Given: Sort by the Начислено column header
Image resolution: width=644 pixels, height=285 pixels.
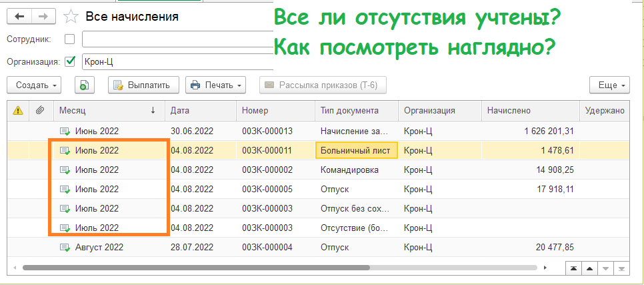Looking at the screenshot, I should click(x=530, y=110).
